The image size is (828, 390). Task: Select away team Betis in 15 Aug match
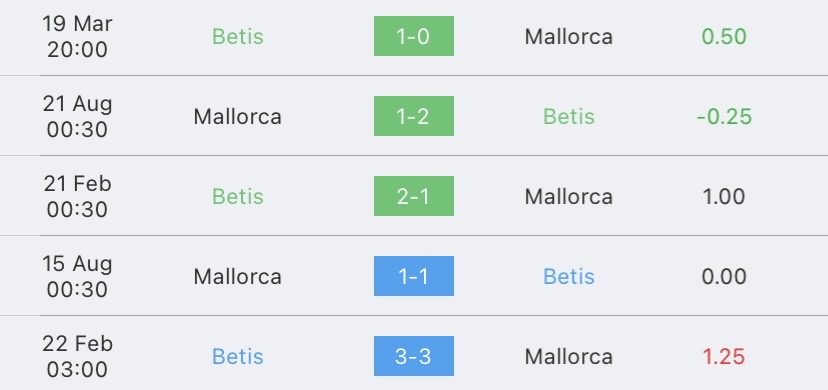[x=569, y=277]
